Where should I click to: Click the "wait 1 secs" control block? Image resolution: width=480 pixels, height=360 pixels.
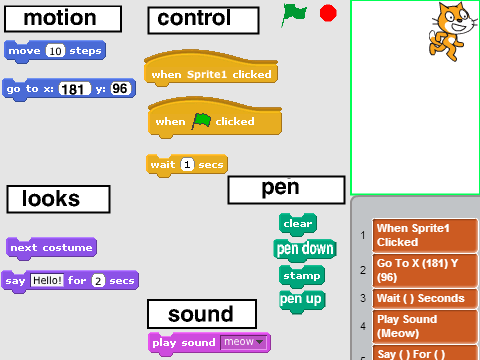[187, 165]
